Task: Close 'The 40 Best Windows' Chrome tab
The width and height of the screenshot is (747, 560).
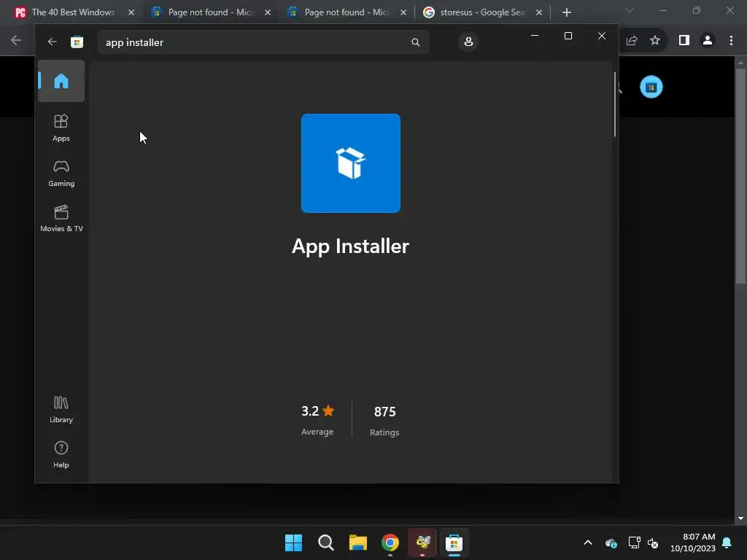Action: [x=131, y=12]
